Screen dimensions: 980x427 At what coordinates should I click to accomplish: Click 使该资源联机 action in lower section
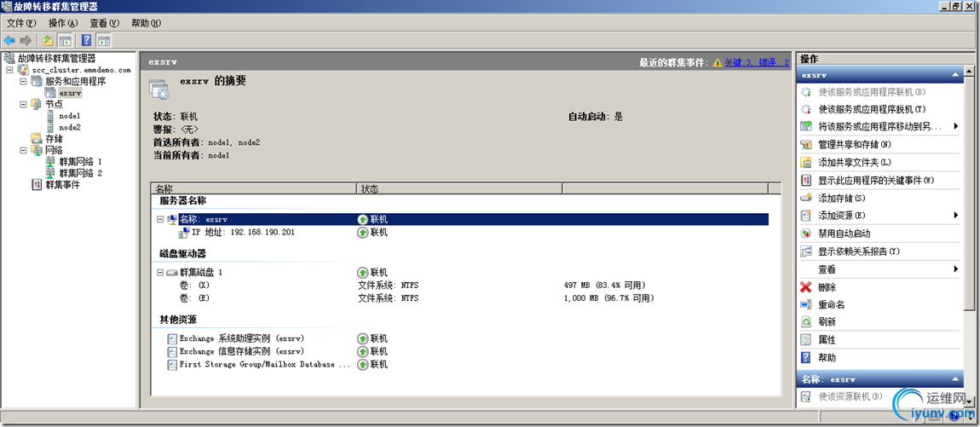tap(850, 396)
